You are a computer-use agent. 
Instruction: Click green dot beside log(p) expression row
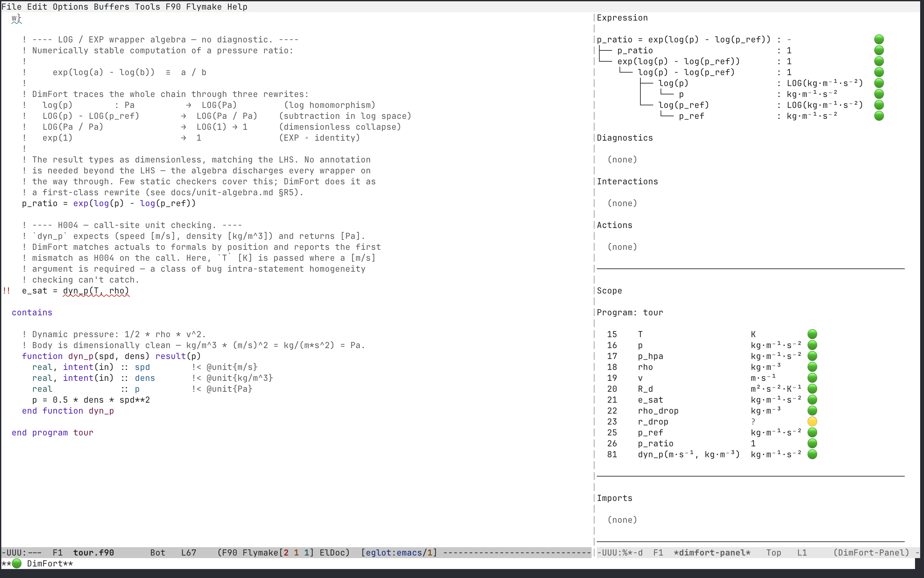[879, 83]
